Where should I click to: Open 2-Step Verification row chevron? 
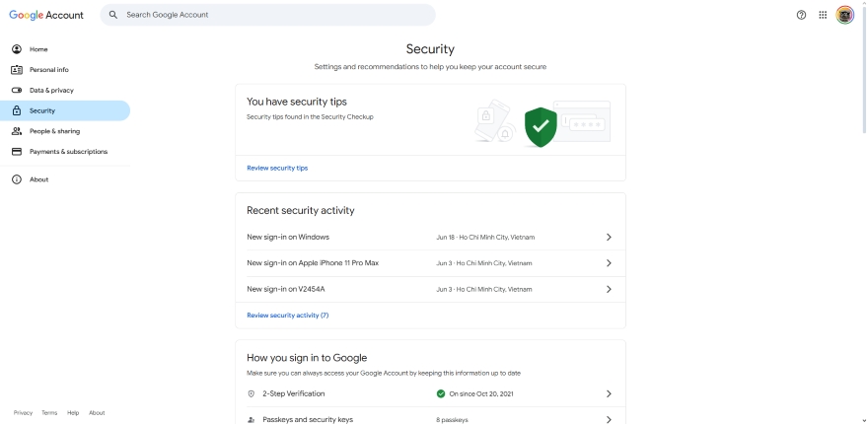click(x=609, y=393)
